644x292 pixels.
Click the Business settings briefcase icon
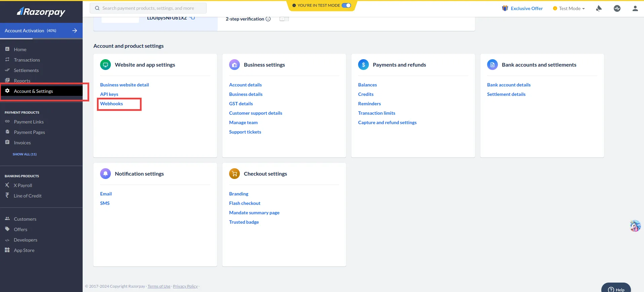234,65
